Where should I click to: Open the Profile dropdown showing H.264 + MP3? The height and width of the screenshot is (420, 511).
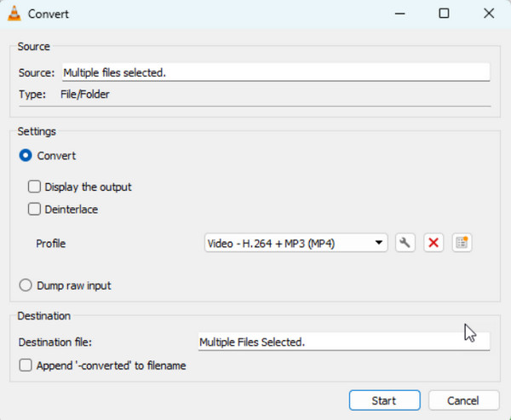[x=296, y=244]
